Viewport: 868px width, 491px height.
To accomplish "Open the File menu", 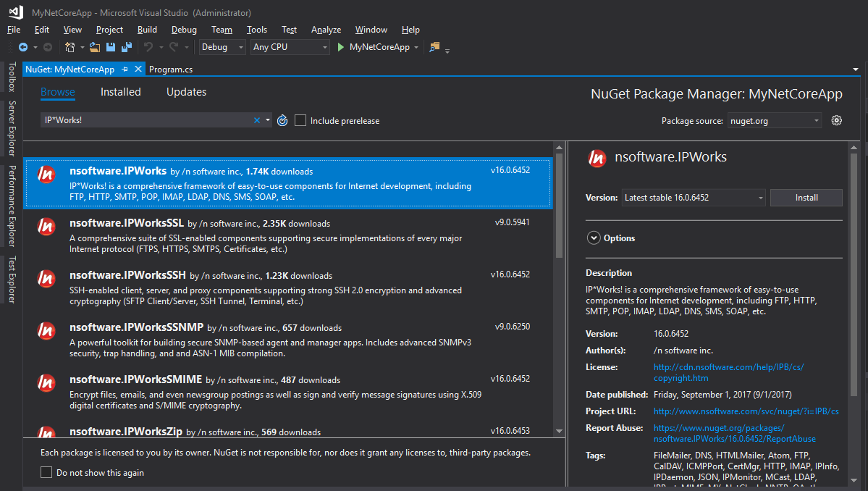I will pyautogui.click(x=14, y=30).
